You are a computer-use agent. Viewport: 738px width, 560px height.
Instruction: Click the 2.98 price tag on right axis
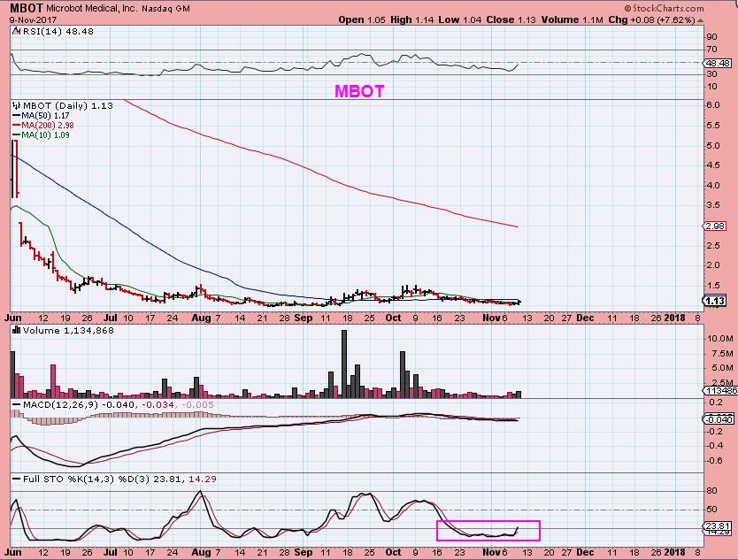coord(715,226)
